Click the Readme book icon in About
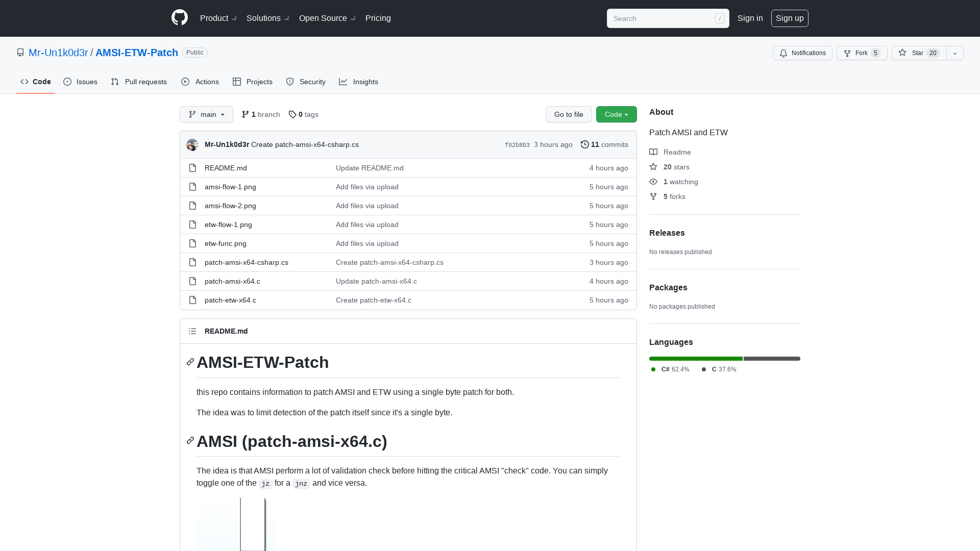 tap(654, 152)
